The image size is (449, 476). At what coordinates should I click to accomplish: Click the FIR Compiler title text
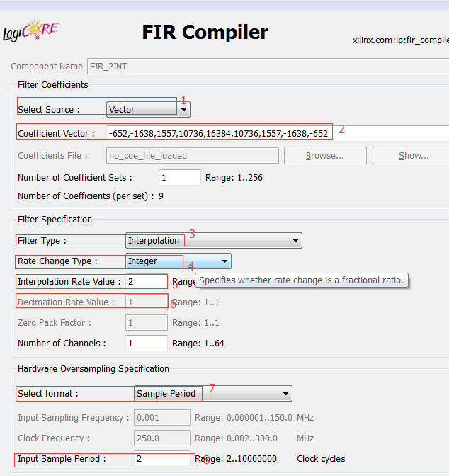click(205, 32)
